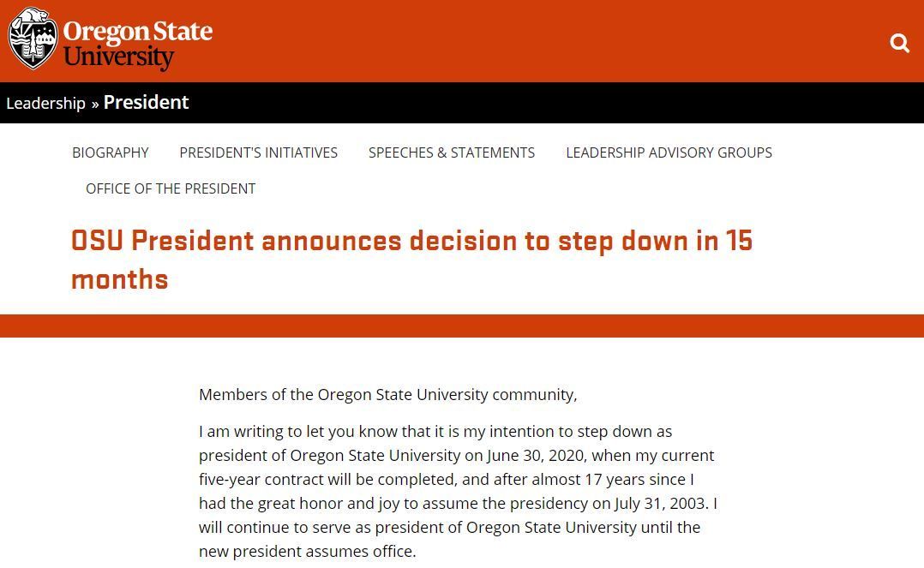
Task: Select Office of the President menu item
Action: 171,188
